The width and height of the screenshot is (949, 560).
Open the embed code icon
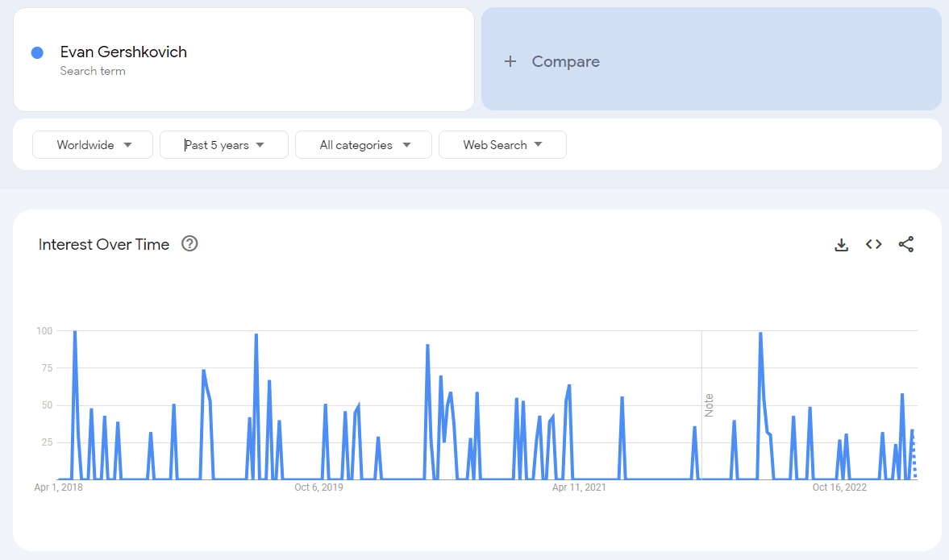pyautogui.click(x=873, y=244)
